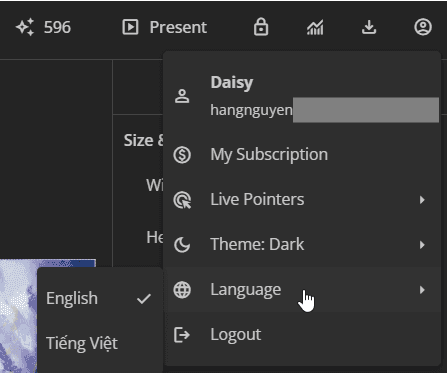Click the globe Language icon
The image size is (447, 373).
click(x=182, y=290)
